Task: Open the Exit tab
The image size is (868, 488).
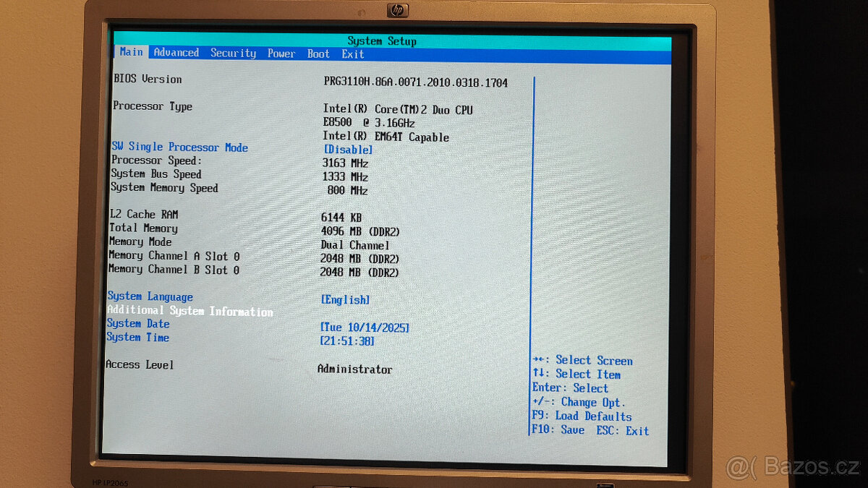Action: coord(352,54)
